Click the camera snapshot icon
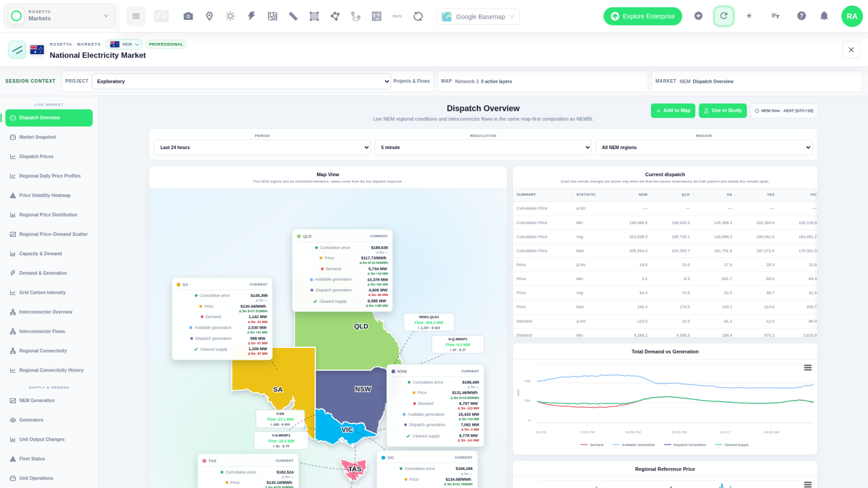Viewport: 868px width, 488px height. click(x=188, y=16)
